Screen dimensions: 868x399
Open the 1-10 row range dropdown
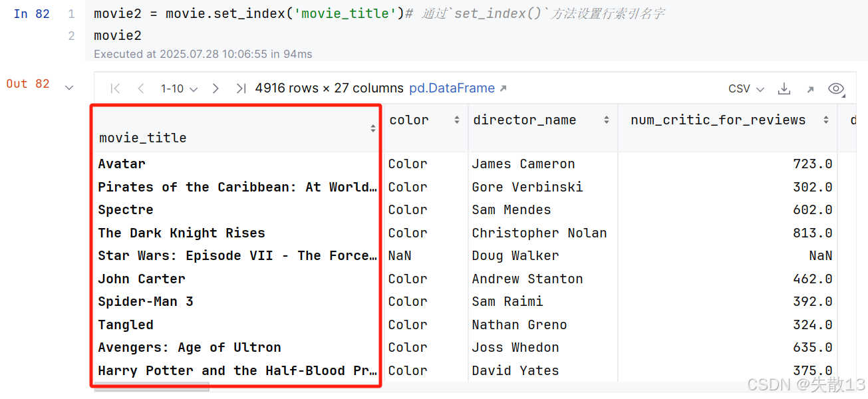(x=179, y=88)
